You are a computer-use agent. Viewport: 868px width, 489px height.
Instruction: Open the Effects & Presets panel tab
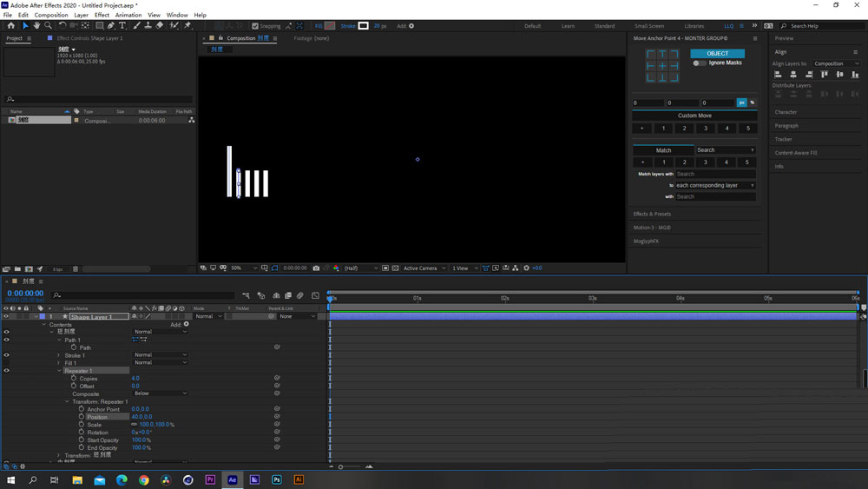(652, 214)
